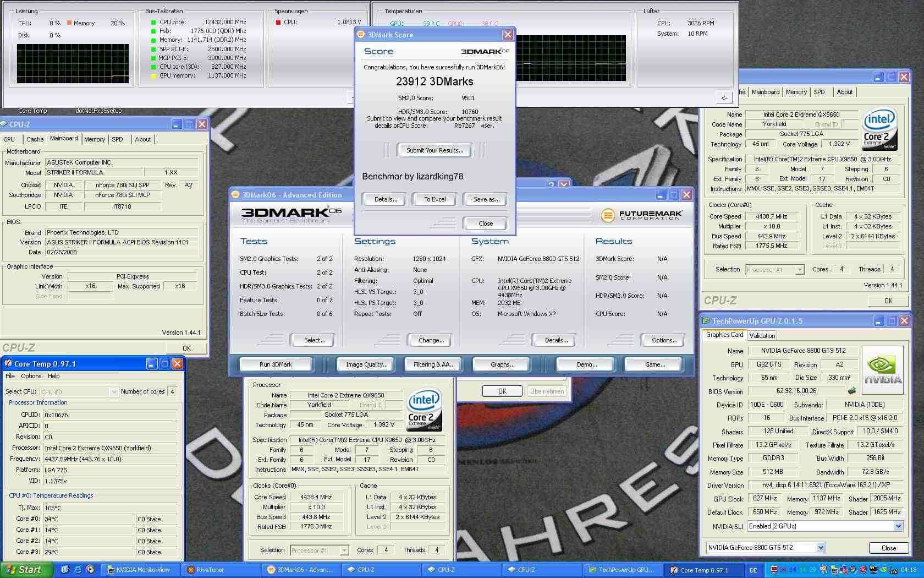This screenshot has height=578, width=924.
Task: Click Save as in 3DMark Score dialog
Action: click(x=486, y=199)
